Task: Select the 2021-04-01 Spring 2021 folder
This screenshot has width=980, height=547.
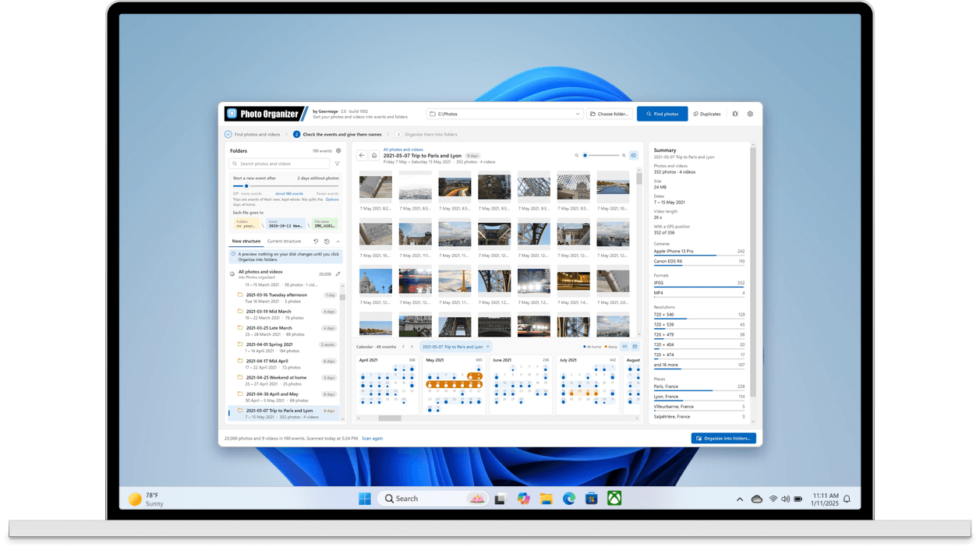Action: pyautogui.click(x=285, y=348)
